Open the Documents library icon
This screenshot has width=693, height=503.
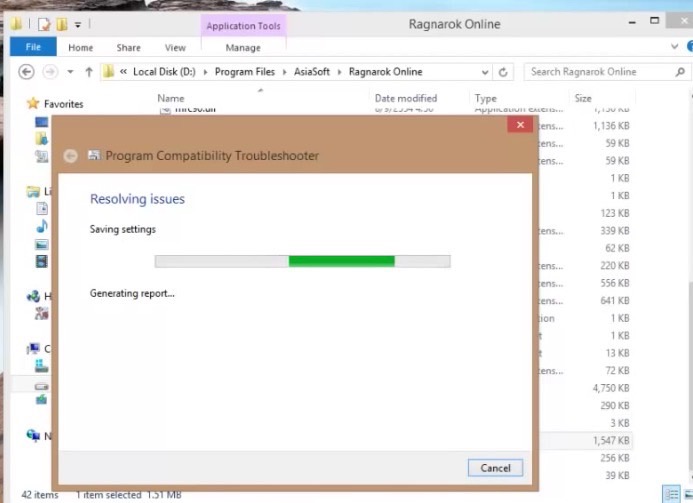pyautogui.click(x=42, y=208)
